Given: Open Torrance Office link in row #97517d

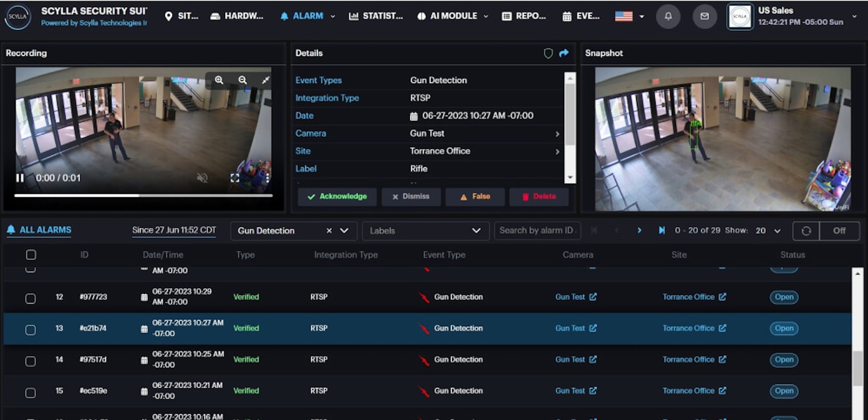Looking at the screenshot, I should 694,359.
